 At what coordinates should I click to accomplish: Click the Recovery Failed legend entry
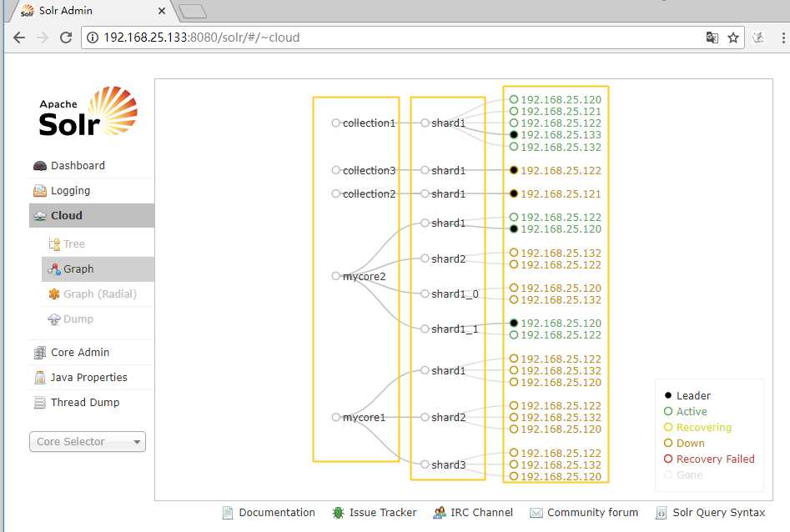(709, 459)
